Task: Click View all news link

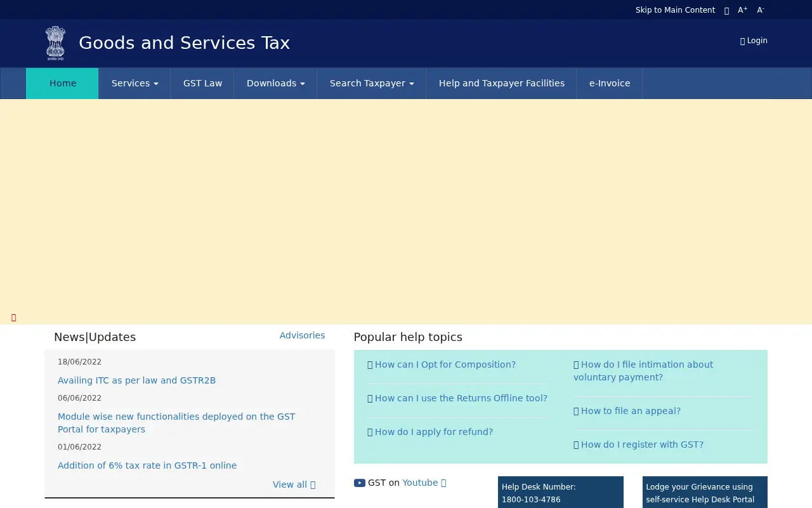Action: coord(294,485)
